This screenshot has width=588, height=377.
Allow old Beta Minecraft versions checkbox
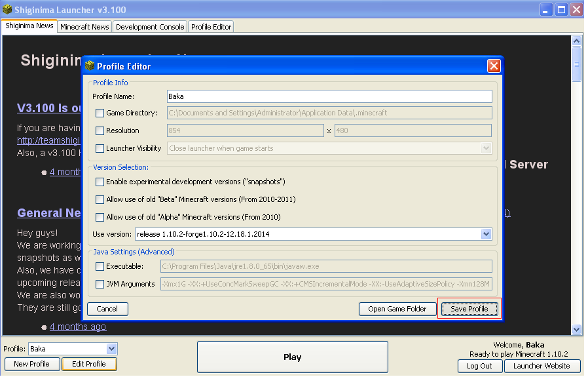tap(100, 200)
